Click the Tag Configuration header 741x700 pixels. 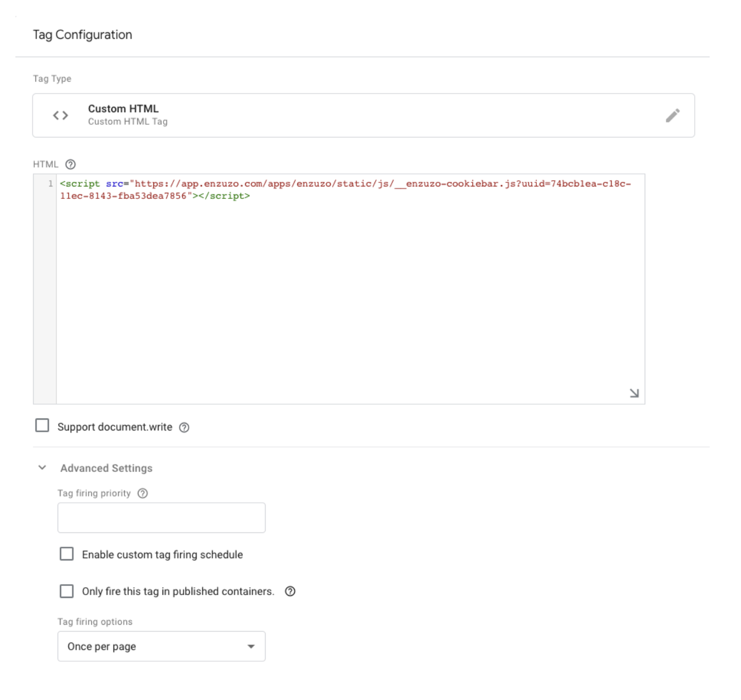click(82, 35)
